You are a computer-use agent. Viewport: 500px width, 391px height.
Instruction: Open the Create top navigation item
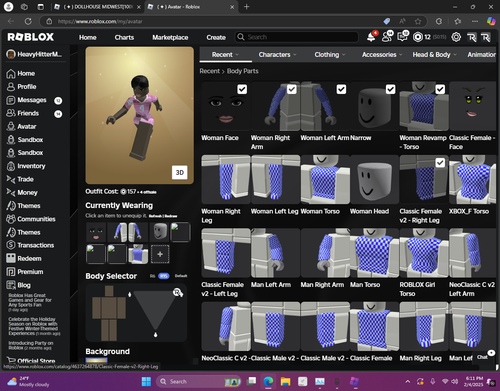coord(216,37)
